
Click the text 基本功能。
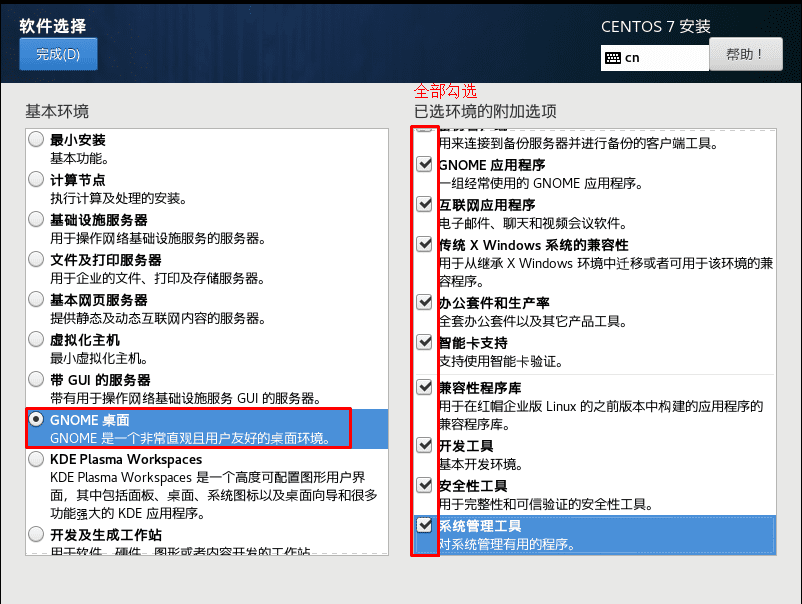pyautogui.click(x=80, y=159)
